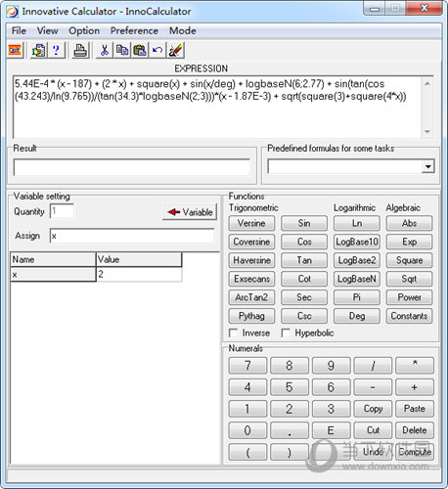The width and height of the screenshot is (448, 489).
Task: Click the clear/brush toolbar icon
Action: coord(175,50)
